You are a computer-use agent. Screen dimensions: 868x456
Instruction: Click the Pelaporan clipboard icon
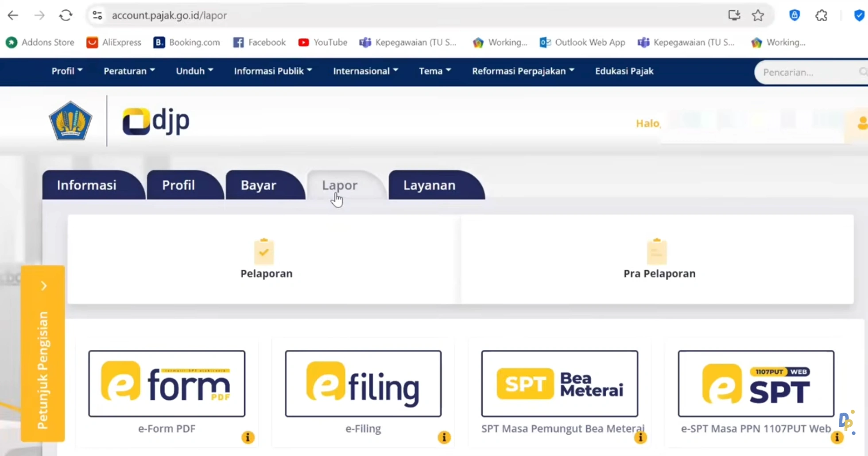point(264,251)
